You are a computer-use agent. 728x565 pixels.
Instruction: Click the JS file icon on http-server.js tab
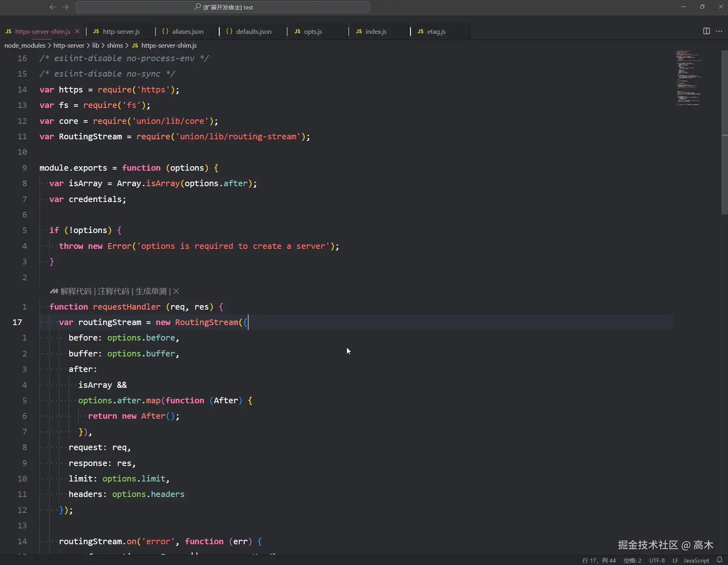(96, 31)
